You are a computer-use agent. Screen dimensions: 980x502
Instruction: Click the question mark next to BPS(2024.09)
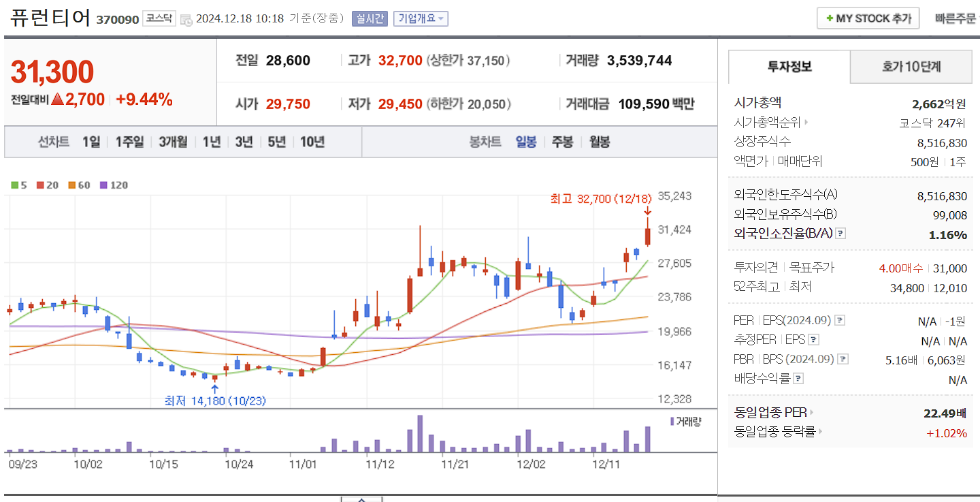point(843,359)
